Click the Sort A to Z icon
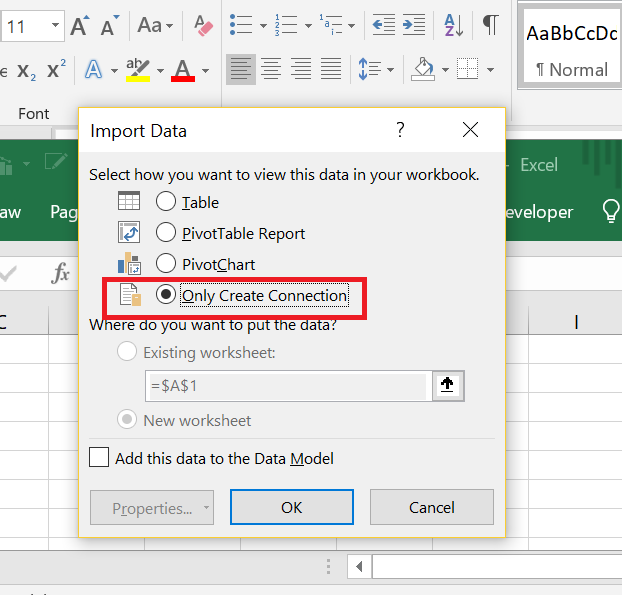625x595 pixels. tap(453, 25)
